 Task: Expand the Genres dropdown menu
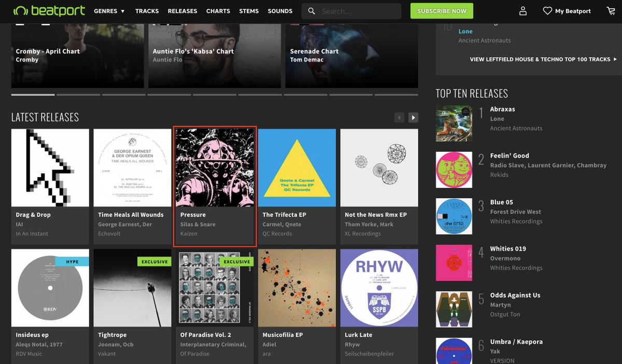[x=109, y=11]
